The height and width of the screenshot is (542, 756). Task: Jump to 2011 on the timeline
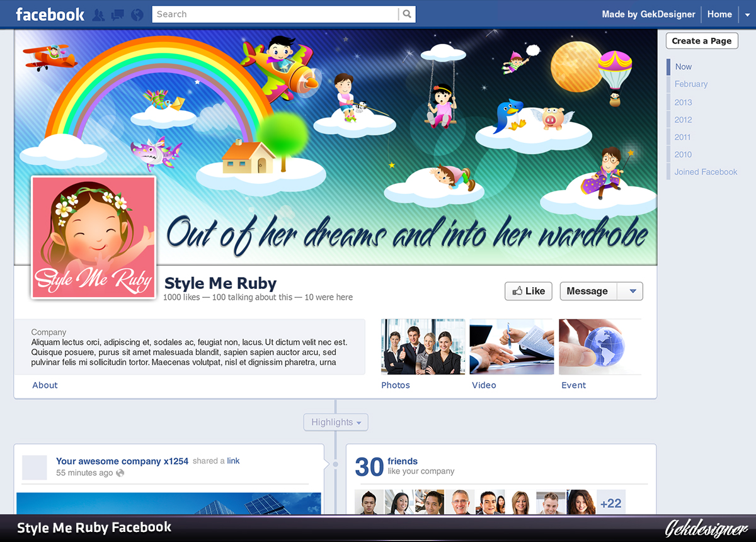tap(683, 137)
